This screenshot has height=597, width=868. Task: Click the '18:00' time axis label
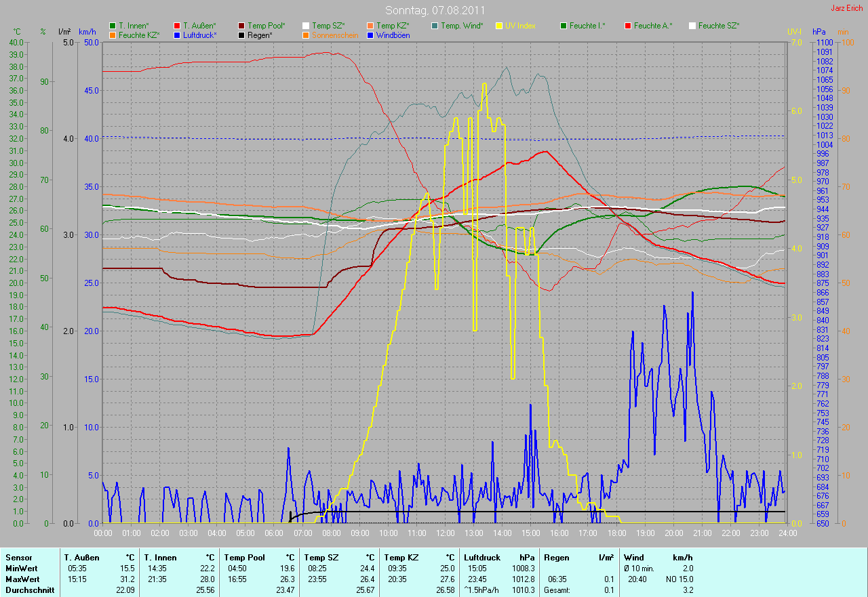(616, 533)
